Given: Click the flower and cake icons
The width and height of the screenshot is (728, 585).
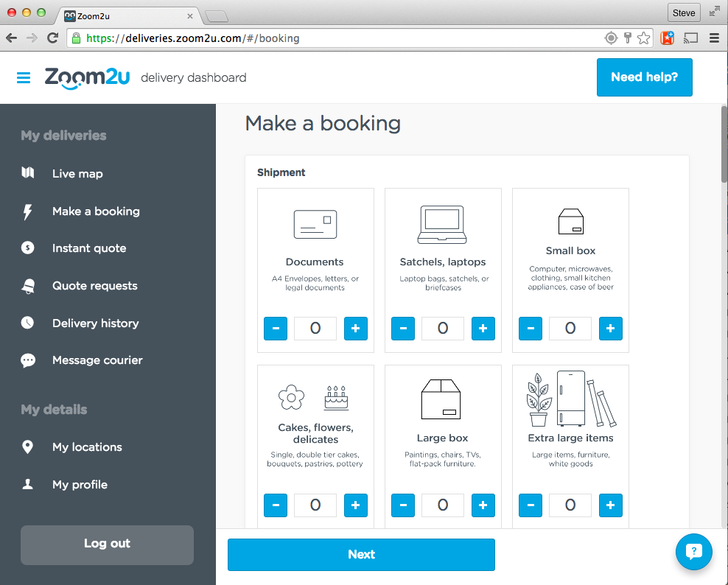Looking at the screenshot, I should click(x=313, y=397).
